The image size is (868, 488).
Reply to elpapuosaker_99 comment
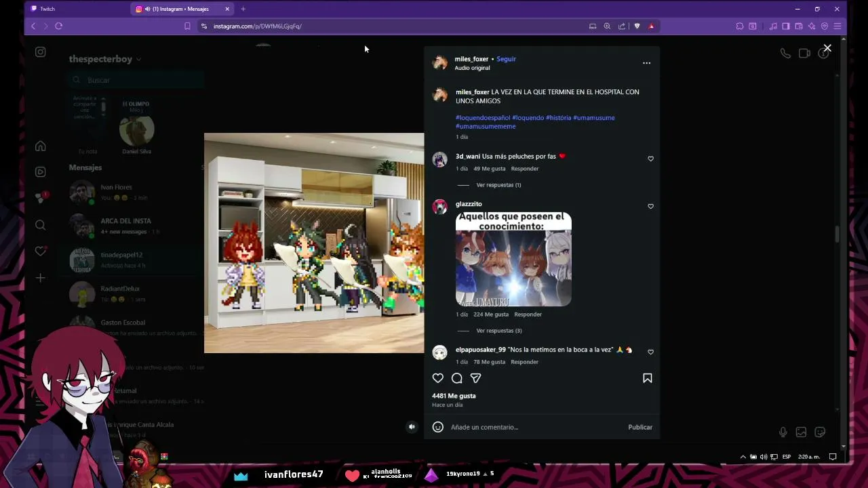(524, 362)
